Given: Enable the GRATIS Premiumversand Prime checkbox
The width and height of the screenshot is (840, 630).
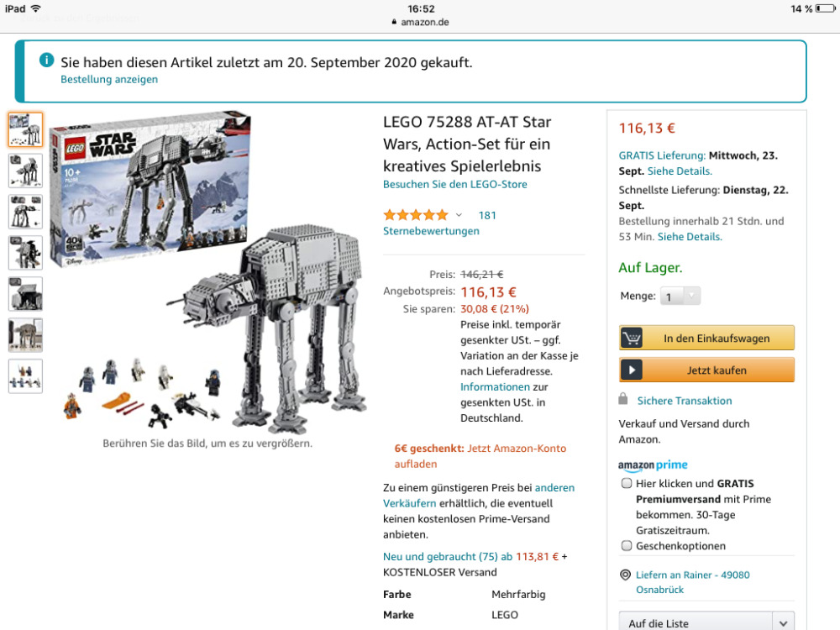Looking at the screenshot, I should tap(627, 483).
